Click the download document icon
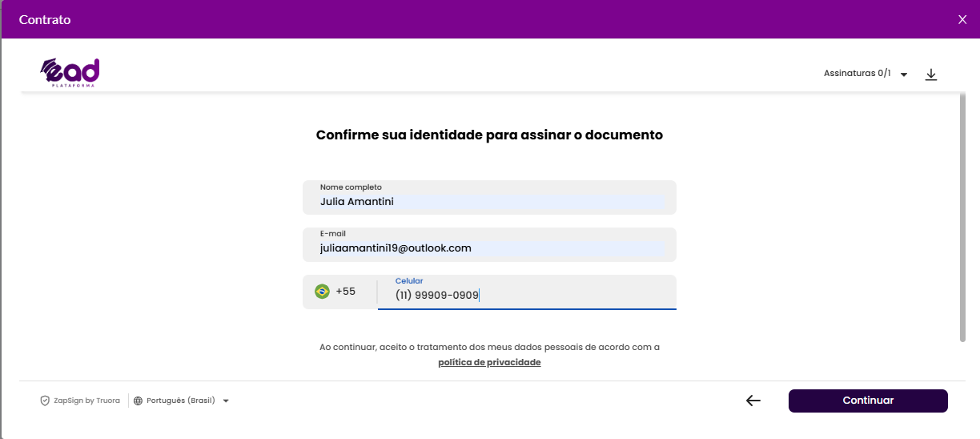Viewport: 980px width, 439px height. tap(930, 74)
